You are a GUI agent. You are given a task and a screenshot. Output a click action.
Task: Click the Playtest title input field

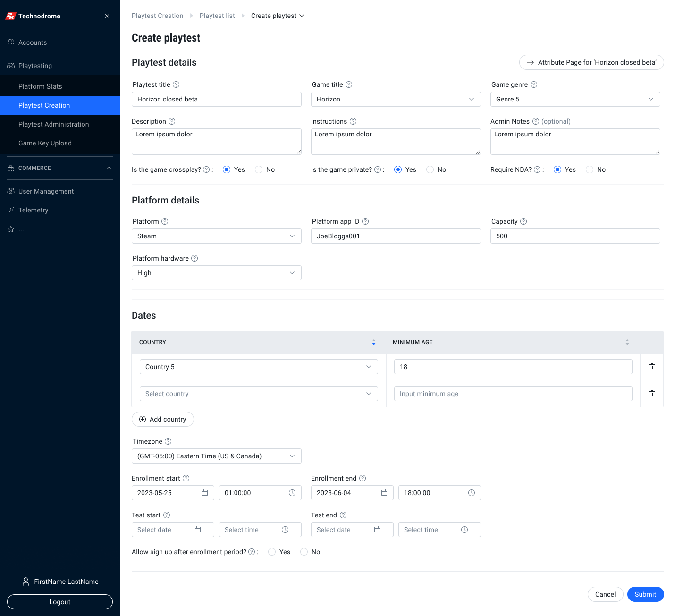pyautogui.click(x=217, y=99)
